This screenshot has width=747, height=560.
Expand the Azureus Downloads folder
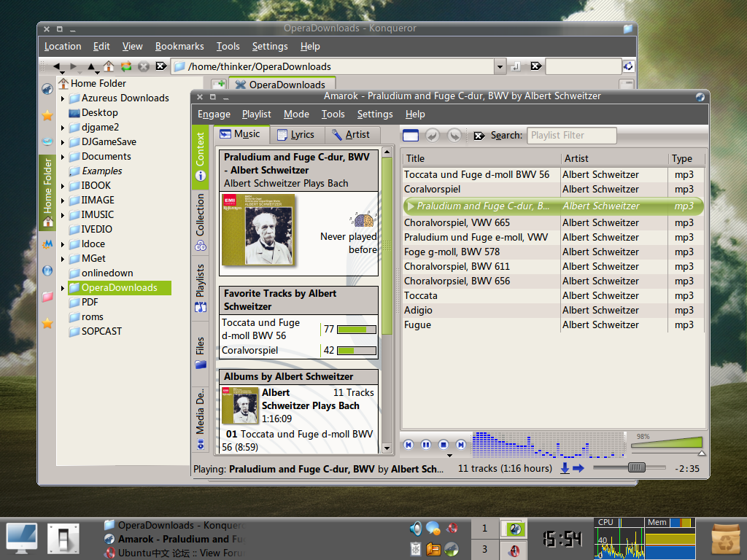point(63,98)
